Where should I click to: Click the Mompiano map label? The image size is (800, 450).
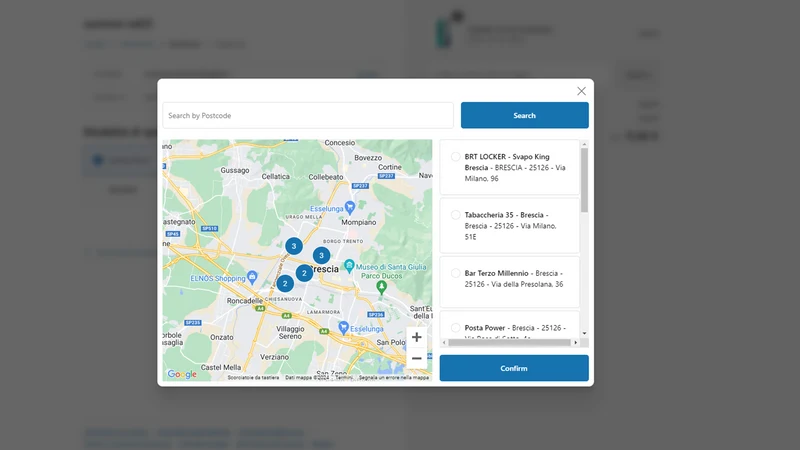pos(359,222)
